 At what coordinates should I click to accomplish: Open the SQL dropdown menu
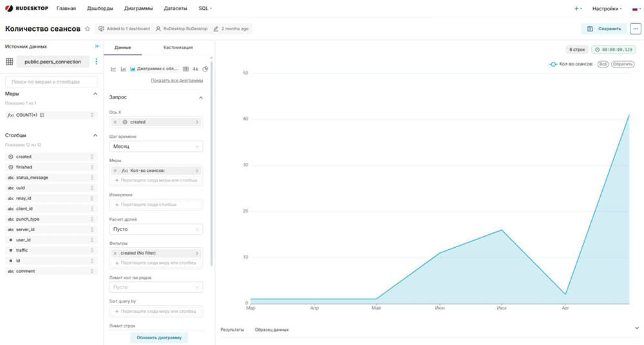coord(205,8)
